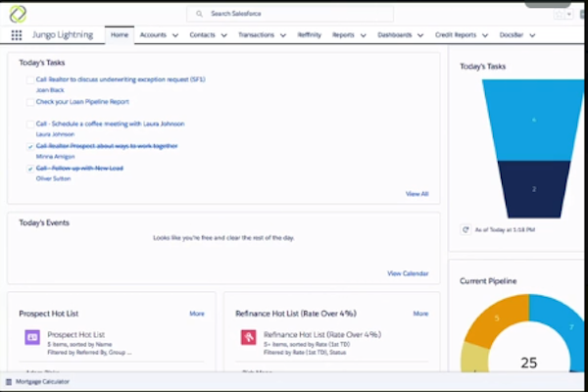This screenshot has height=392, width=588.
Task: Expand the Transactions tab dropdown chevron
Action: pyautogui.click(x=283, y=35)
